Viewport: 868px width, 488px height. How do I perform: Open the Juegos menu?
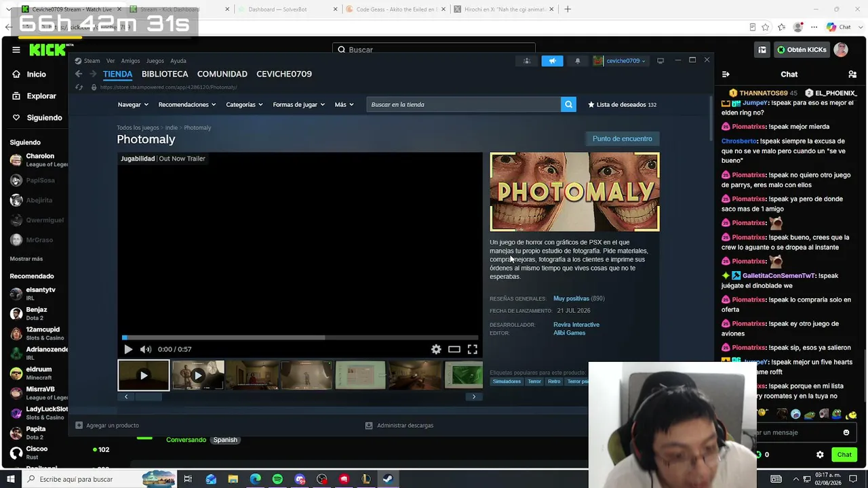point(155,61)
